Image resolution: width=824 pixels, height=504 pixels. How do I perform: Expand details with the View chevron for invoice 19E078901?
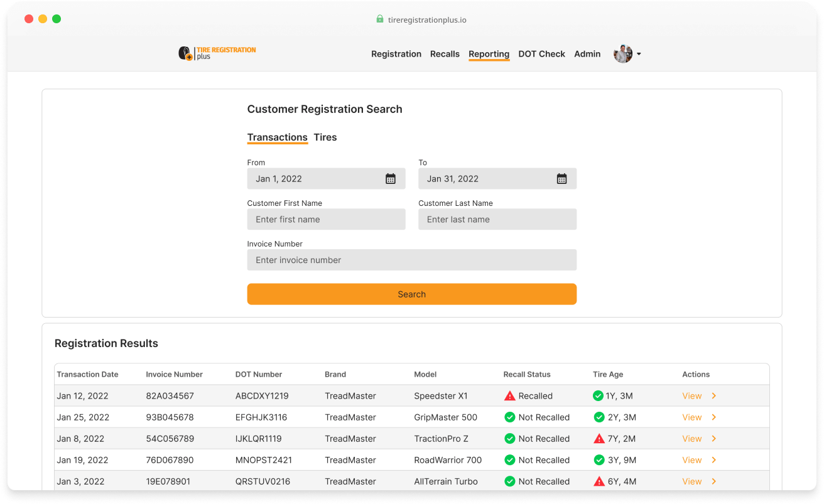(713, 481)
